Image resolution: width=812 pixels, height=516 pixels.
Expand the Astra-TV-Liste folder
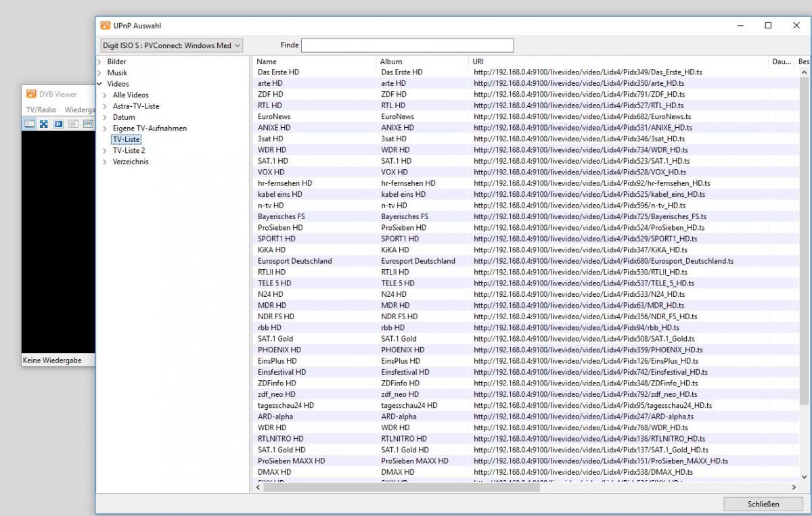(105, 106)
